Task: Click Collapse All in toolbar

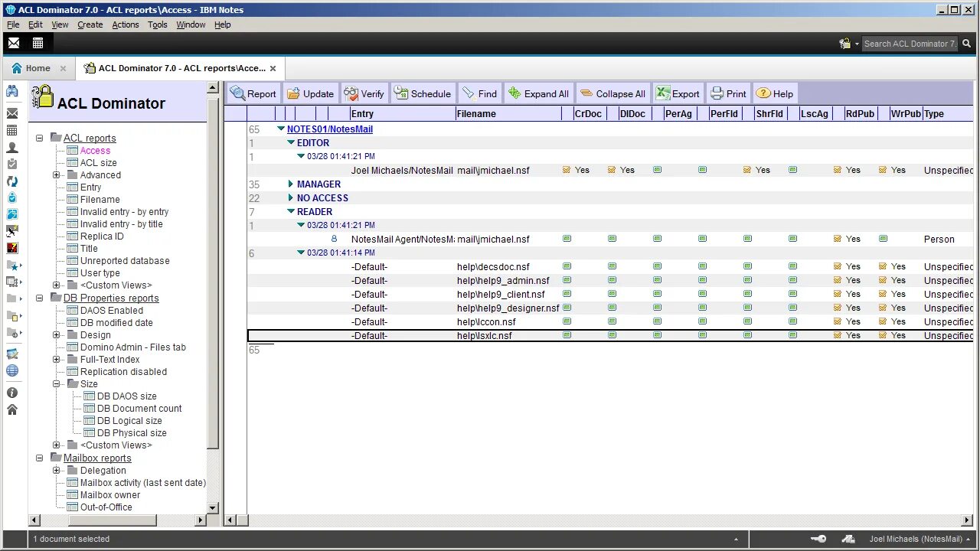Action: coord(612,94)
